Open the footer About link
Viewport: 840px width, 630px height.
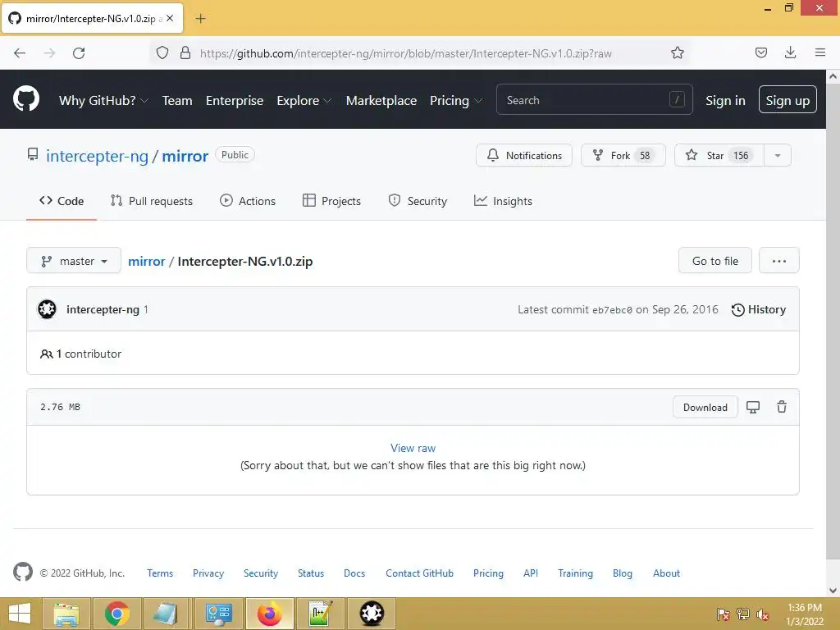[666, 573]
